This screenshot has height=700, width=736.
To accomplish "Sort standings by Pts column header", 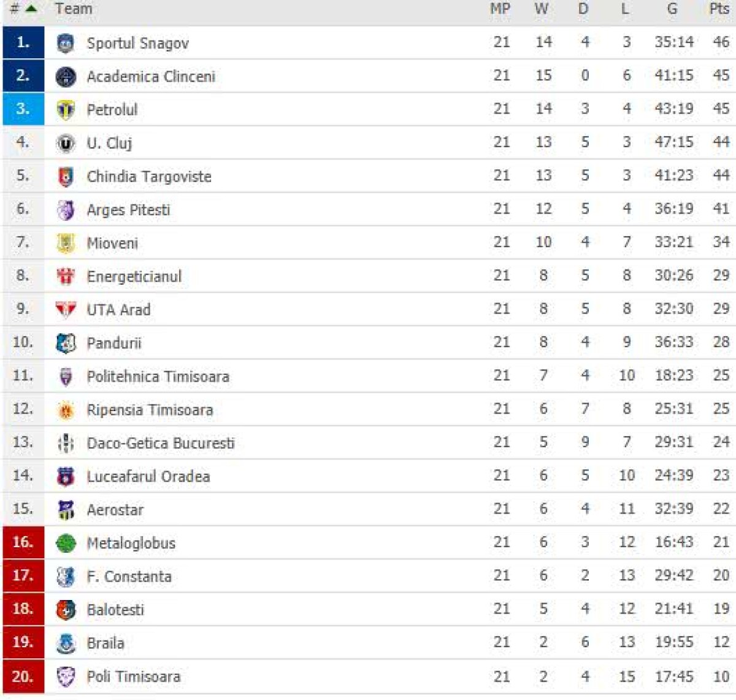I will 719,9.
